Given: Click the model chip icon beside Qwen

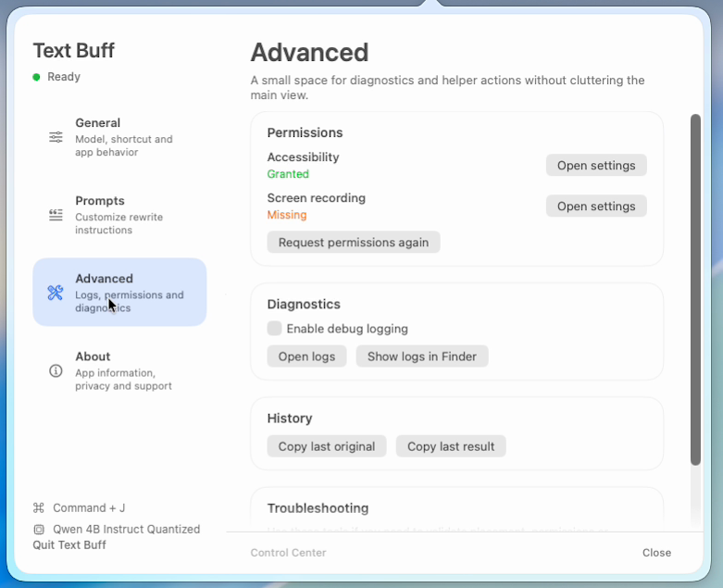Looking at the screenshot, I should click(x=39, y=530).
